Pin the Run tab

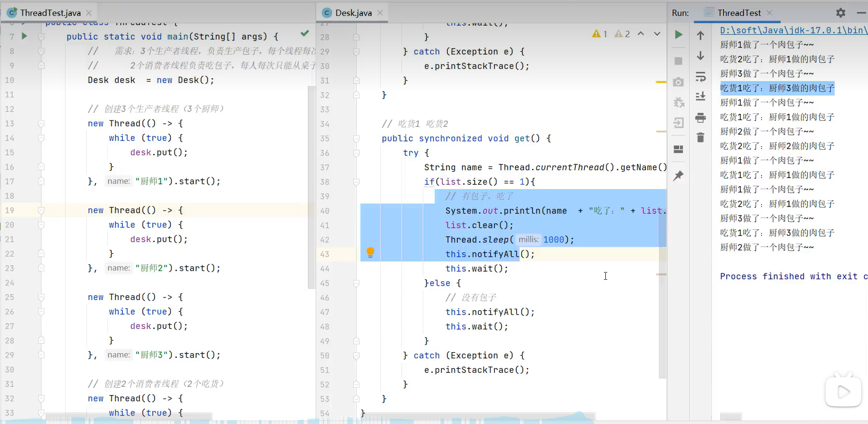click(x=678, y=176)
